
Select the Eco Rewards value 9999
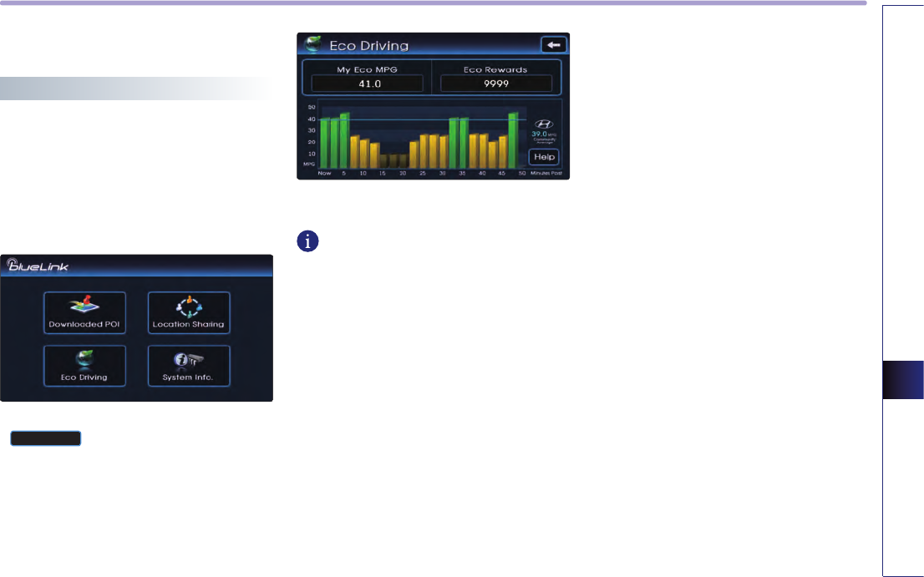[x=496, y=84]
